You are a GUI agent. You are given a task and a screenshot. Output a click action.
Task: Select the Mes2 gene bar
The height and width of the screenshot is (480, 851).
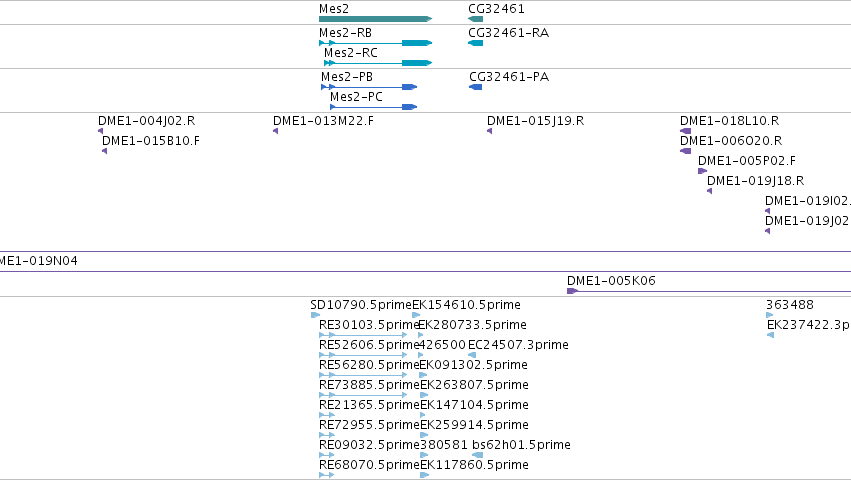(376, 19)
